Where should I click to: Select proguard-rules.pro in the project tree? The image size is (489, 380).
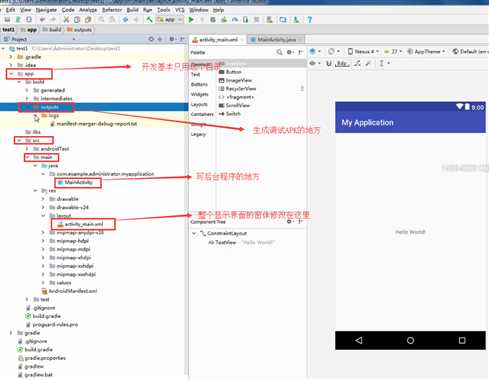coord(52,324)
